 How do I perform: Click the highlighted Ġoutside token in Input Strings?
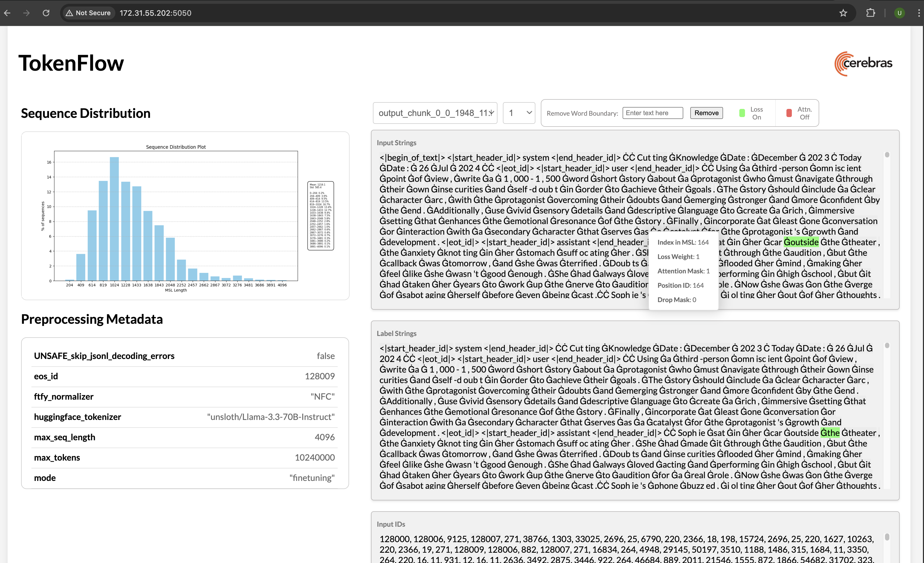tap(801, 242)
